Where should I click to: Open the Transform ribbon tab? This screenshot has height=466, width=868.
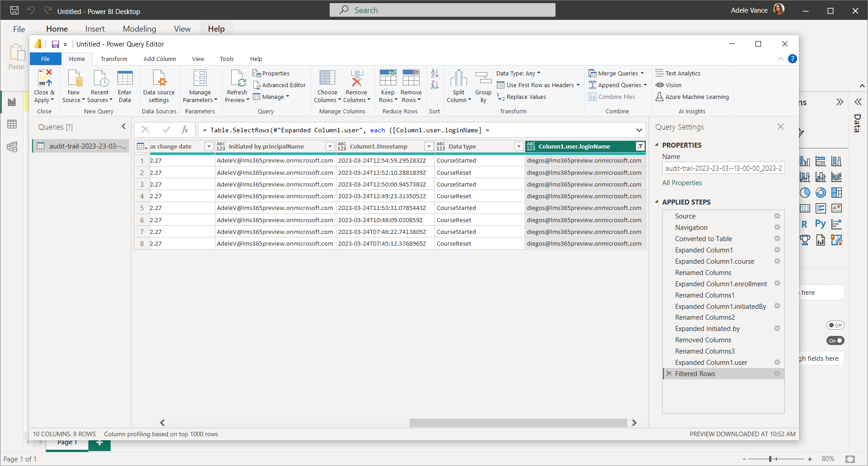coord(114,59)
